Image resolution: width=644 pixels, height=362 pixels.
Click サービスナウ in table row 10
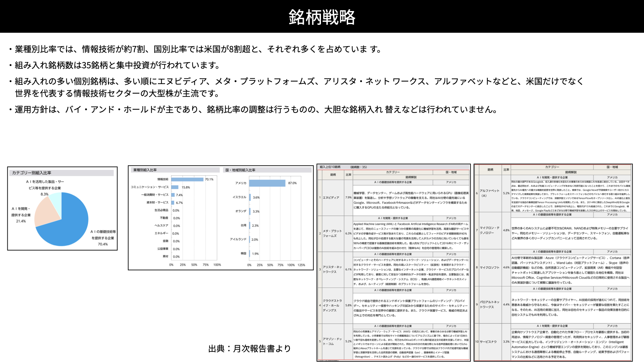coord(488,342)
